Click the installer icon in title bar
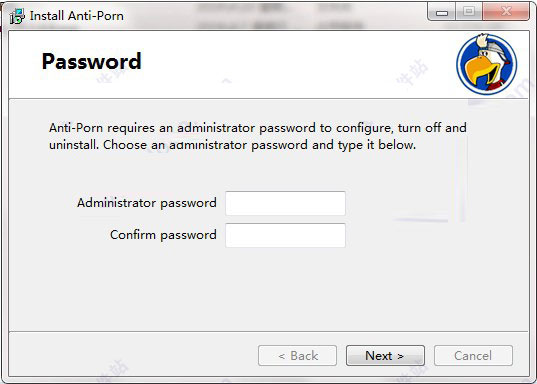 [x=17, y=16]
